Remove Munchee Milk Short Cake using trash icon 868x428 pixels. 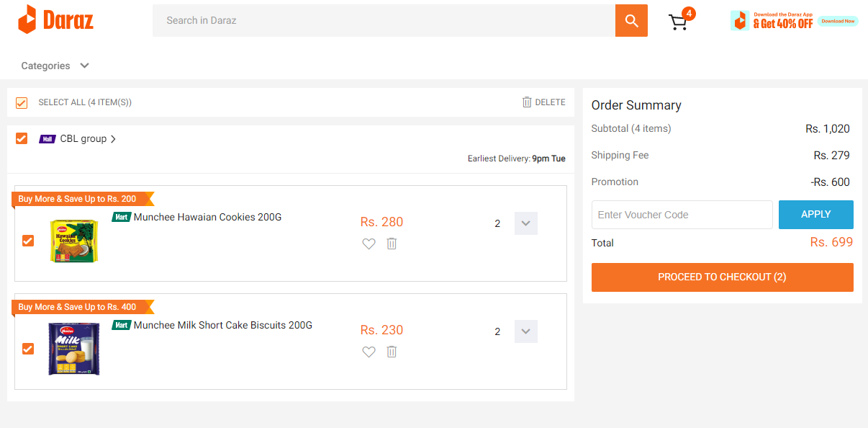coord(392,352)
